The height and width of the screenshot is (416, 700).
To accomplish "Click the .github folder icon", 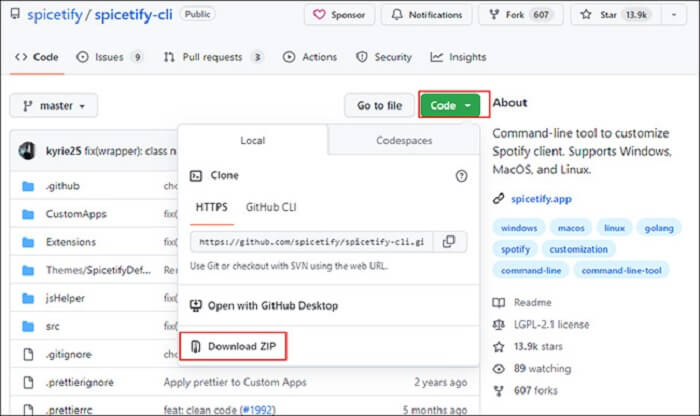I will point(28,186).
